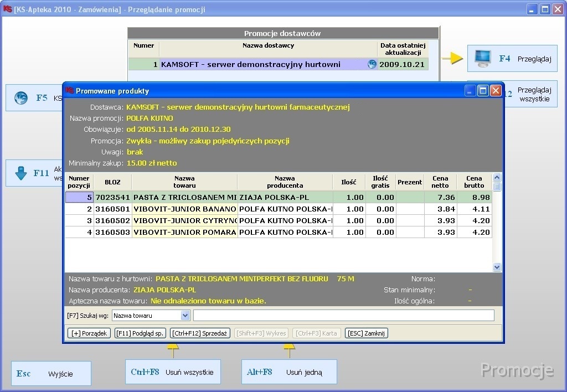
Task: Click the F5 globe icon button
Action: pyautogui.click(x=21, y=98)
